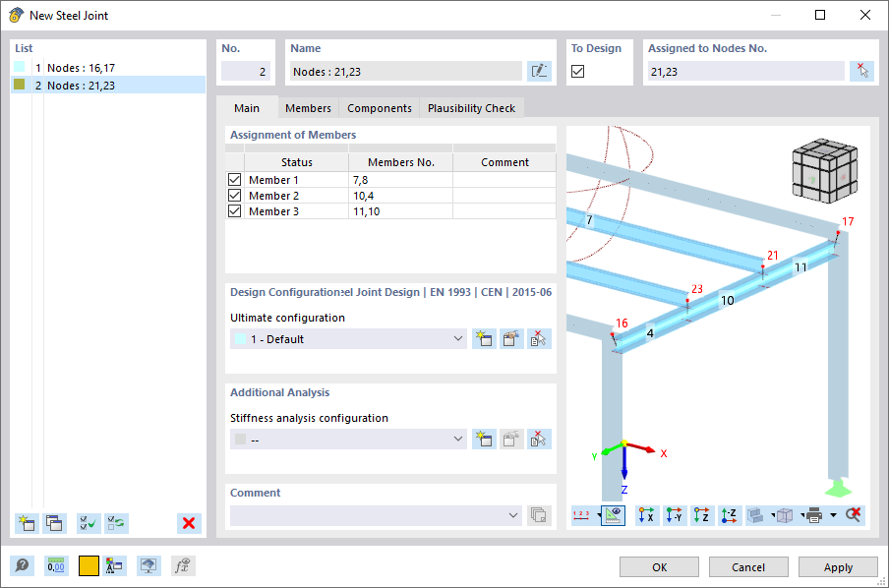Click the print graphic icon
Screen dimensions: 889x588
[x=814, y=515]
